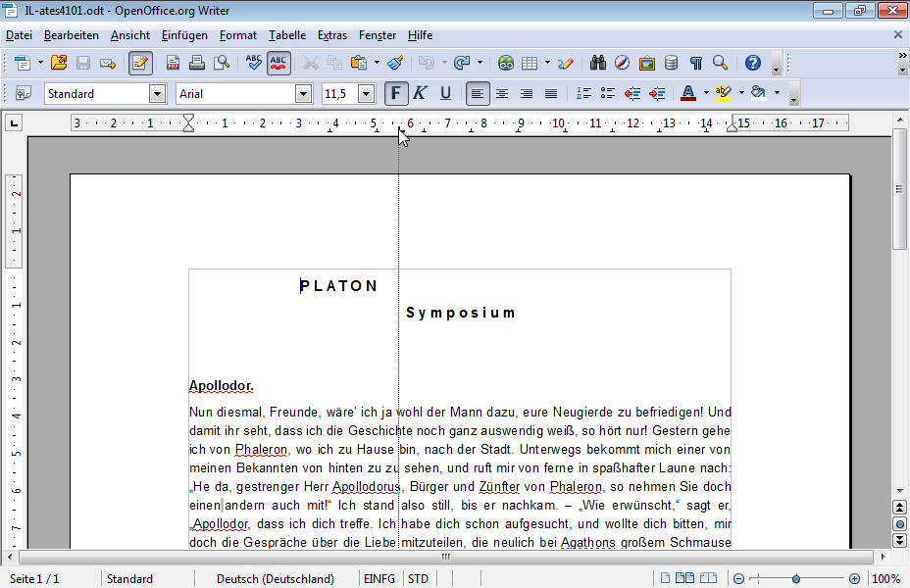Screen dimensions: 910x588
Task: Apply the red font color swatch
Action: pyautogui.click(x=688, y=93)
